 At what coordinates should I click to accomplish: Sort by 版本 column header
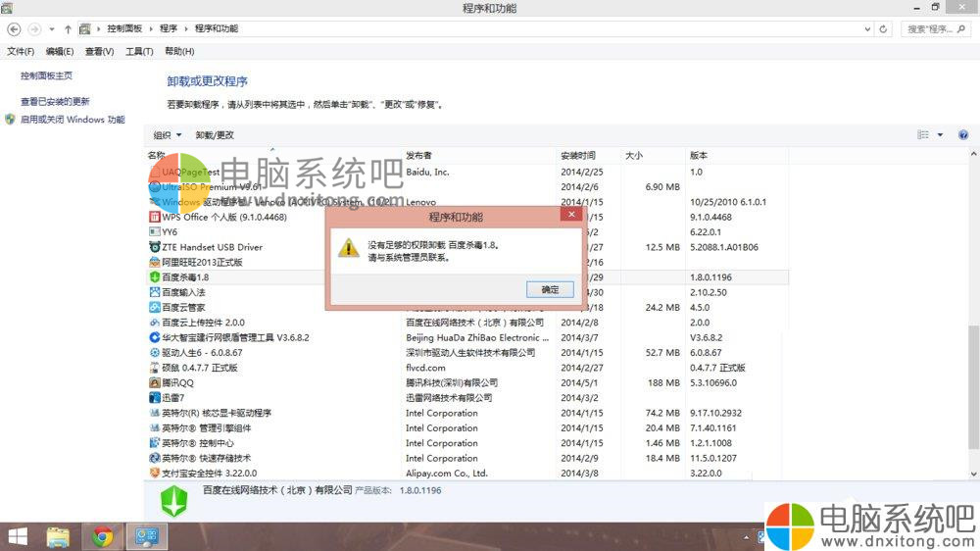pos(699,155)
